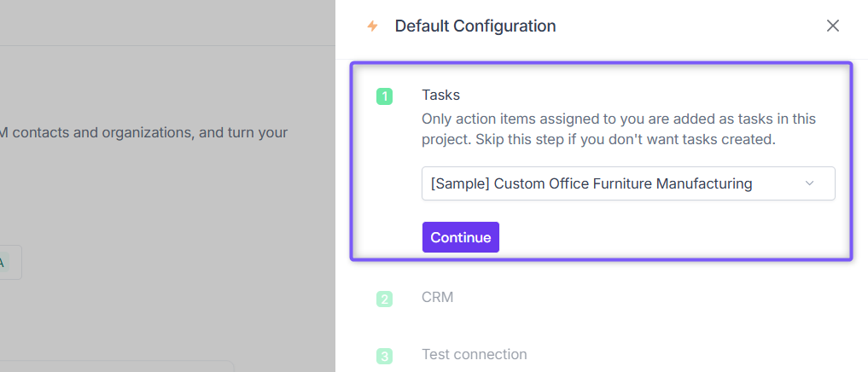Viewport: 868px width, 372px height.
Task: Close the Default Configuration panel
Action: click(x=832, y=26)
